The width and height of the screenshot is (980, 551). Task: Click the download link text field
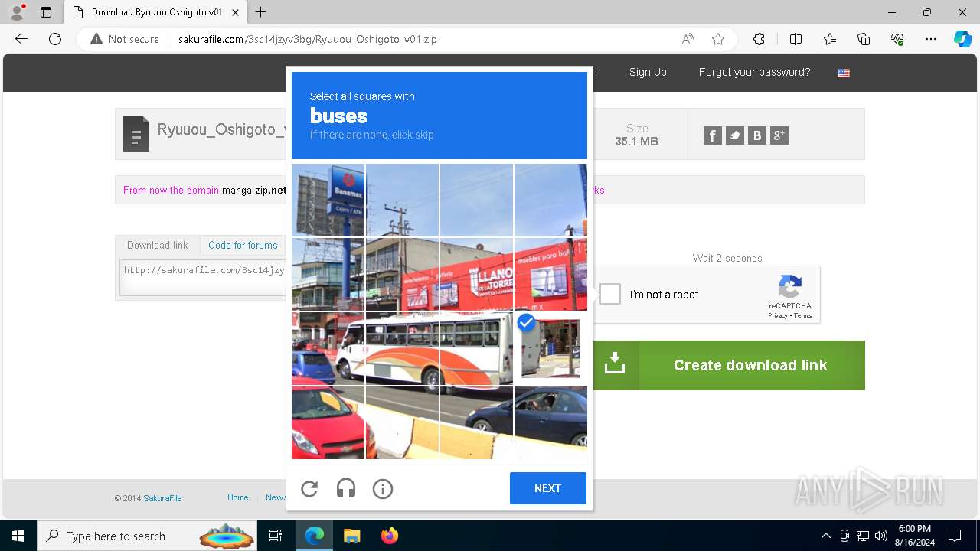(203, 277)
